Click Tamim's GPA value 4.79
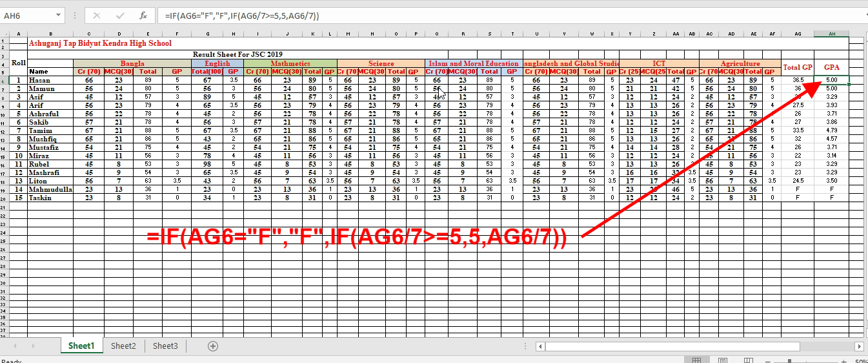868x363 pixels. [x=832, y=130]
